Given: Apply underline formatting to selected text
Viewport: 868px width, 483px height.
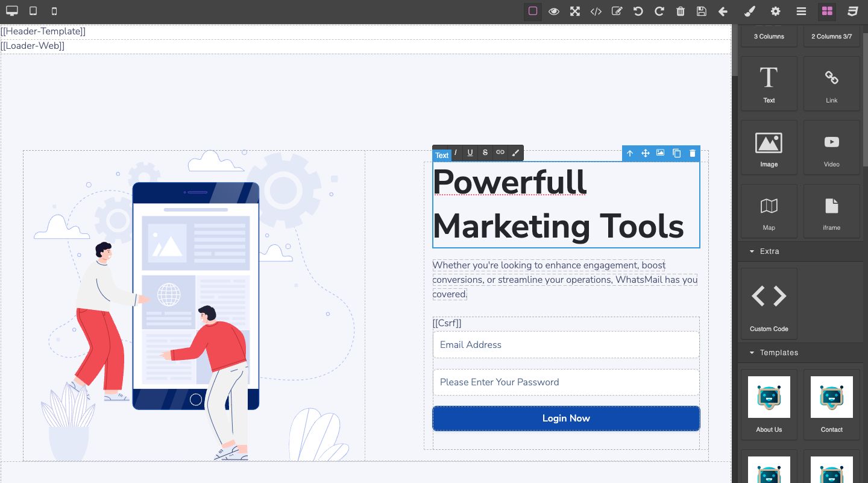Looking at the screenshot, I should click(x=470, y=153).
